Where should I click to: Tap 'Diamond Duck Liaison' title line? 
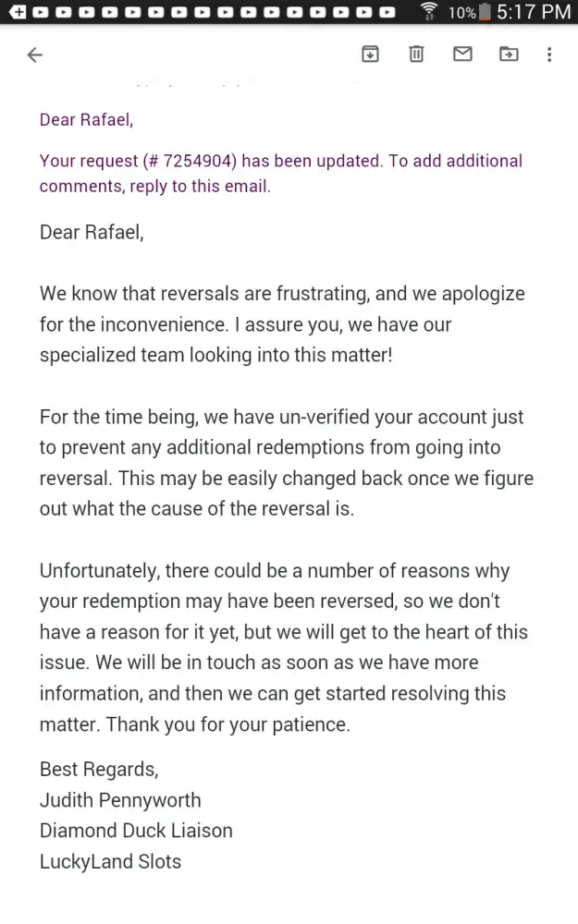pyautogui.click(x=136, y=831)
